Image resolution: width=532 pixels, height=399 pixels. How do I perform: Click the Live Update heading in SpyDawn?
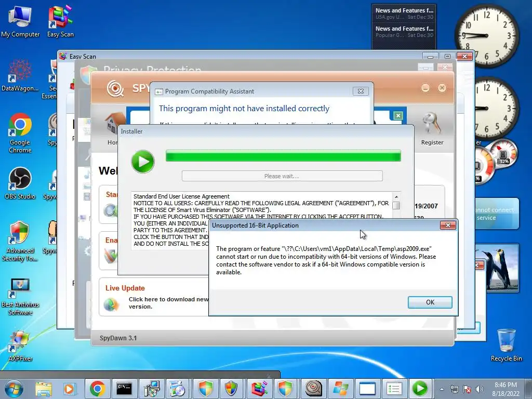point(125,288)
